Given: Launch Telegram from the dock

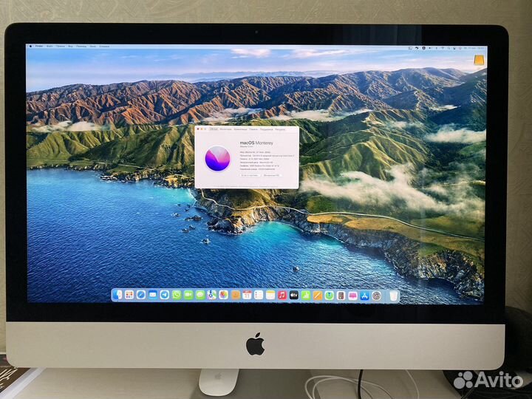Looking at the screenshot, I should (165, 295).
